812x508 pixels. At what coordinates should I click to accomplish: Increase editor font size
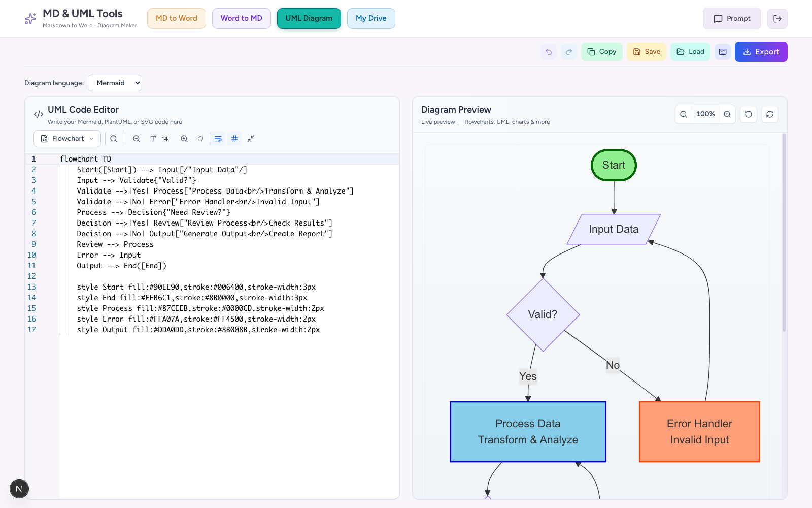184,139
